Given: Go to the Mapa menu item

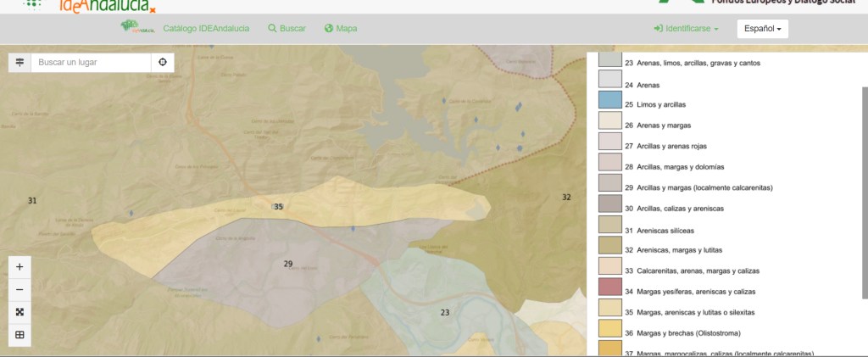Looking at the screenshot, I should click(x=340, y=29).
